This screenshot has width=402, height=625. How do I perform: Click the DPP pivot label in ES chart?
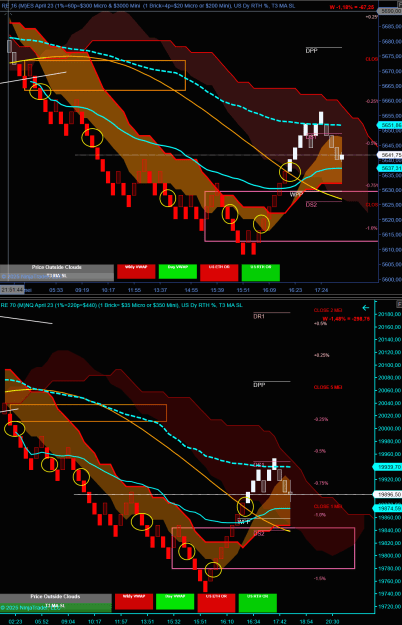[x=311, y=51]
